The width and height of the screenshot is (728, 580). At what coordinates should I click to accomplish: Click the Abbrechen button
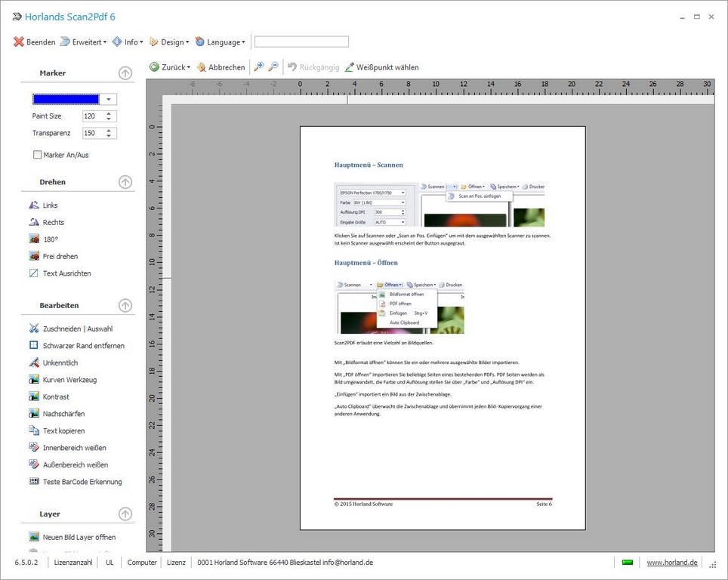(221, 67)
